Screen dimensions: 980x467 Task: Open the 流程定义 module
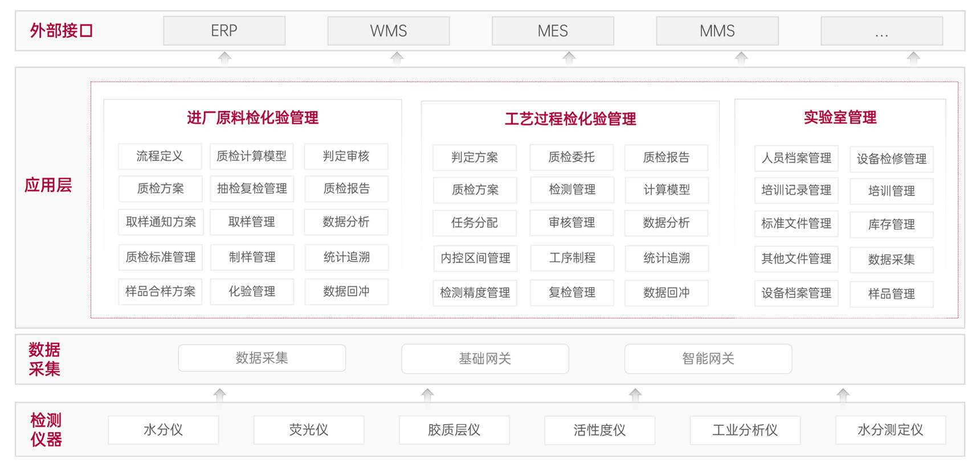pos(160,156)
